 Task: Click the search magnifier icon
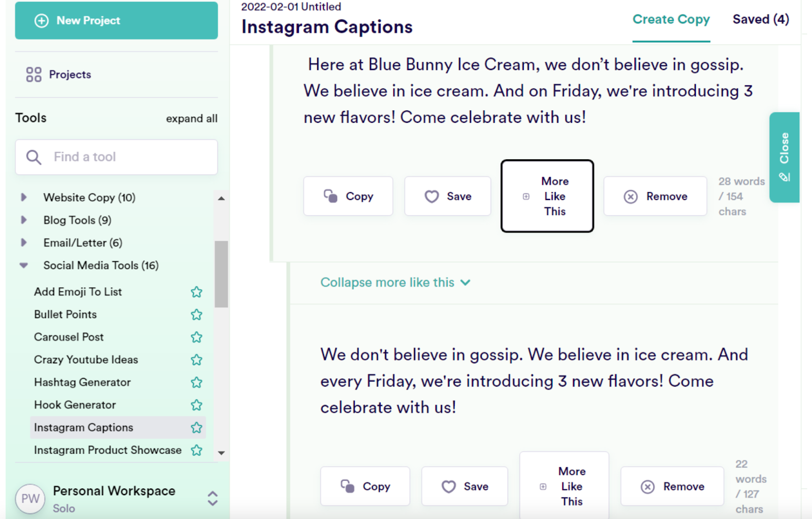tap(33, 157)
